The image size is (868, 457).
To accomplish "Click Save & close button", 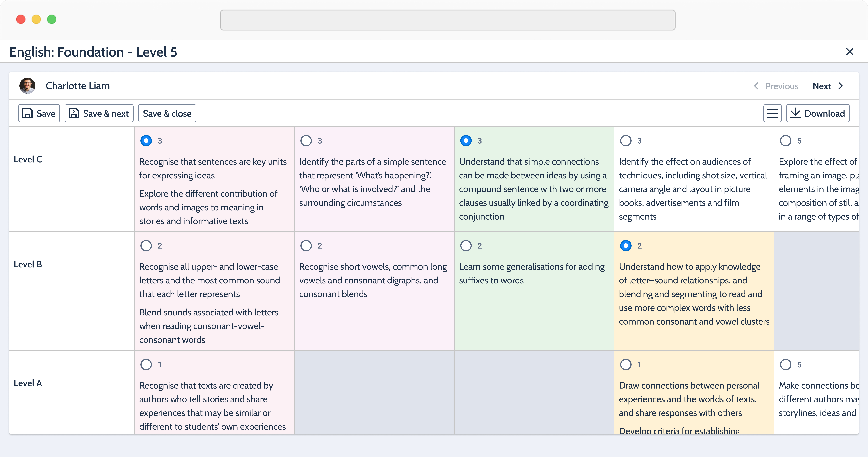I will point(167,113).
